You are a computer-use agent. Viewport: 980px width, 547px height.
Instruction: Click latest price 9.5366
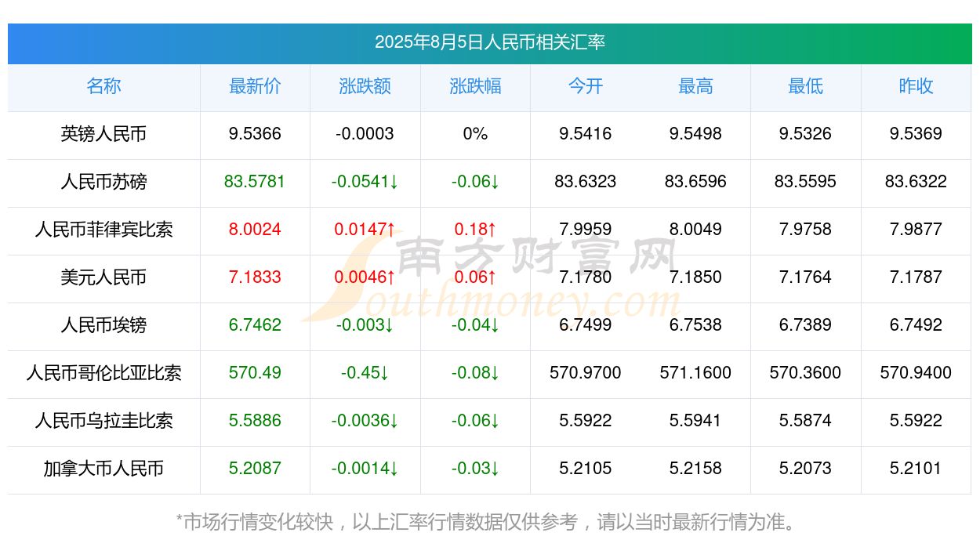click(x=255, y=134)
